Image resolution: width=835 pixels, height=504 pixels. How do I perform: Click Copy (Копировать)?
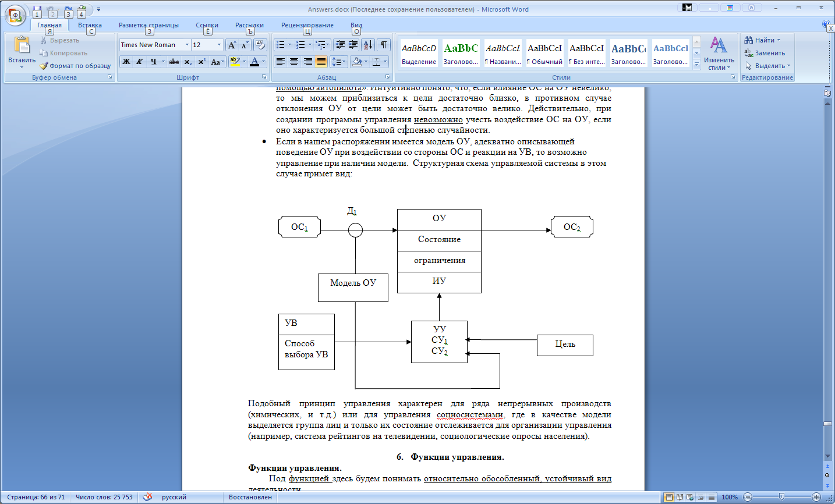click(63, 53)
